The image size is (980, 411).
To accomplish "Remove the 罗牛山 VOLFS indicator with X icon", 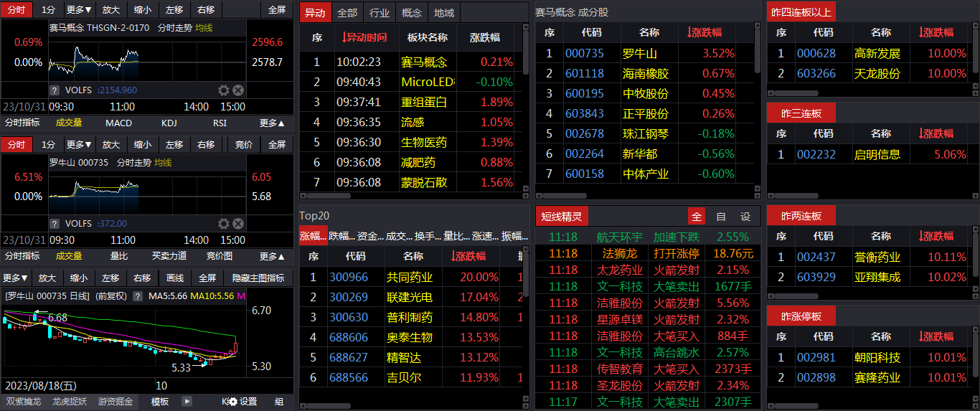I will (238, 224).
